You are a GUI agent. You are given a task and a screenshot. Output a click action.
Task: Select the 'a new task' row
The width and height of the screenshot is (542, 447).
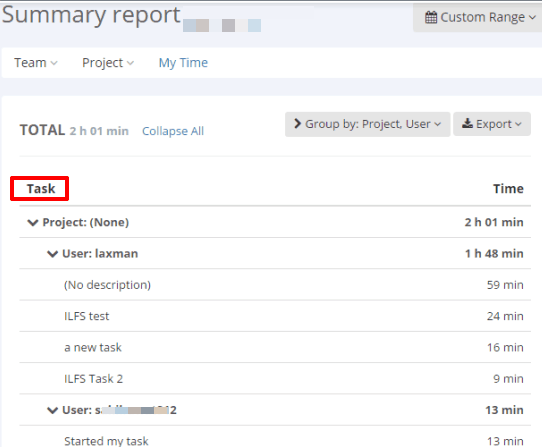point(275,347)
